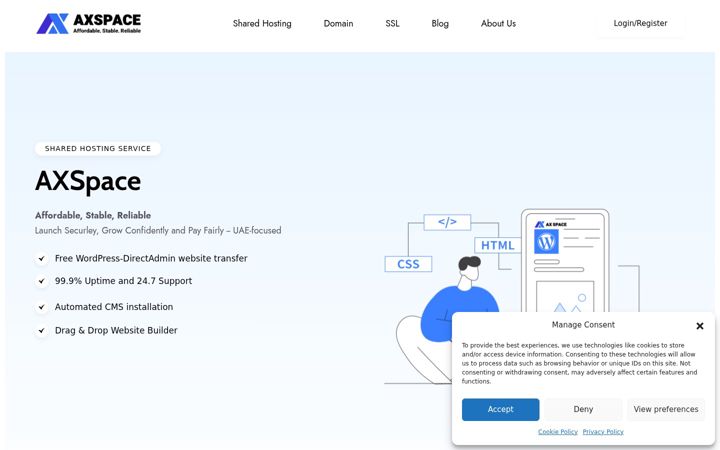Viewport: 720px width, 450px height.
Task: Click the Manage Consent dialog title
Action: pyautogui.click(x=583, y=325)
